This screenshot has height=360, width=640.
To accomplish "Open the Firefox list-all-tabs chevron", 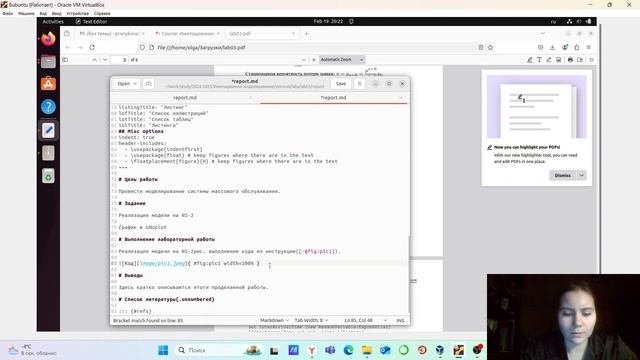I will [x=542, y=33].
